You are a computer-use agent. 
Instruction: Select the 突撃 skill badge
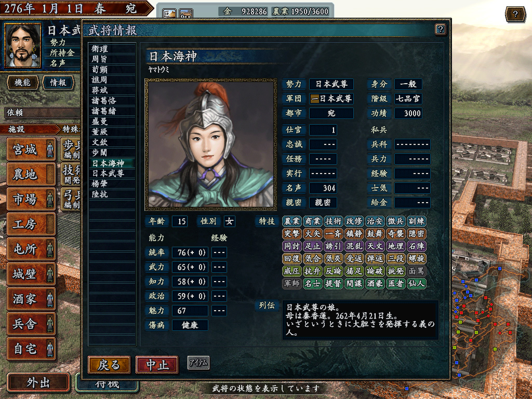point(292,234)
